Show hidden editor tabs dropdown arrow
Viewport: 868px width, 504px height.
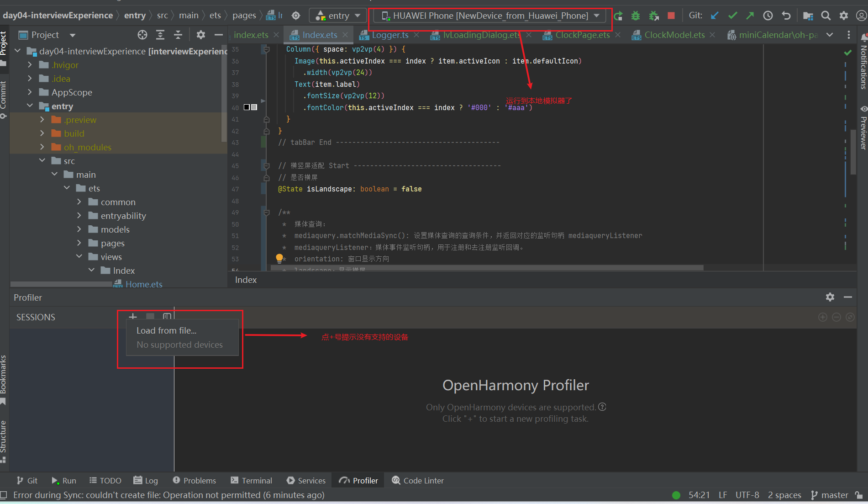830,35
